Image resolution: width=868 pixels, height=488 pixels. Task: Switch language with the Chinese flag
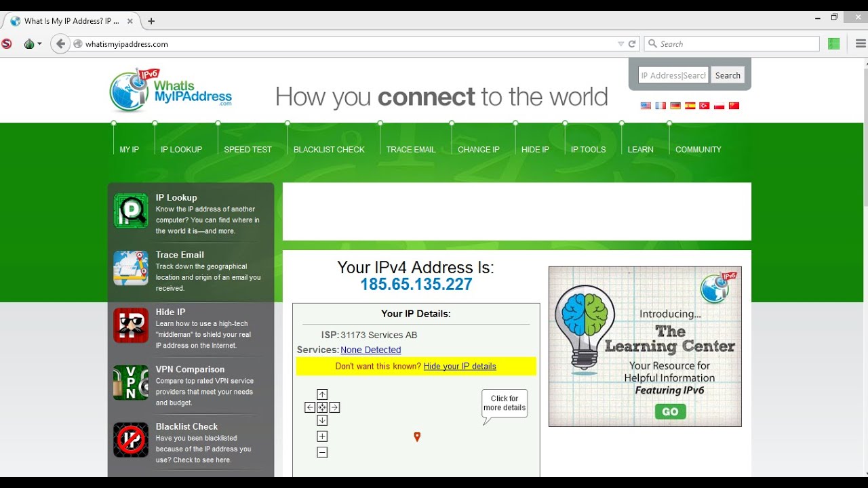click(x=734, y=106)
